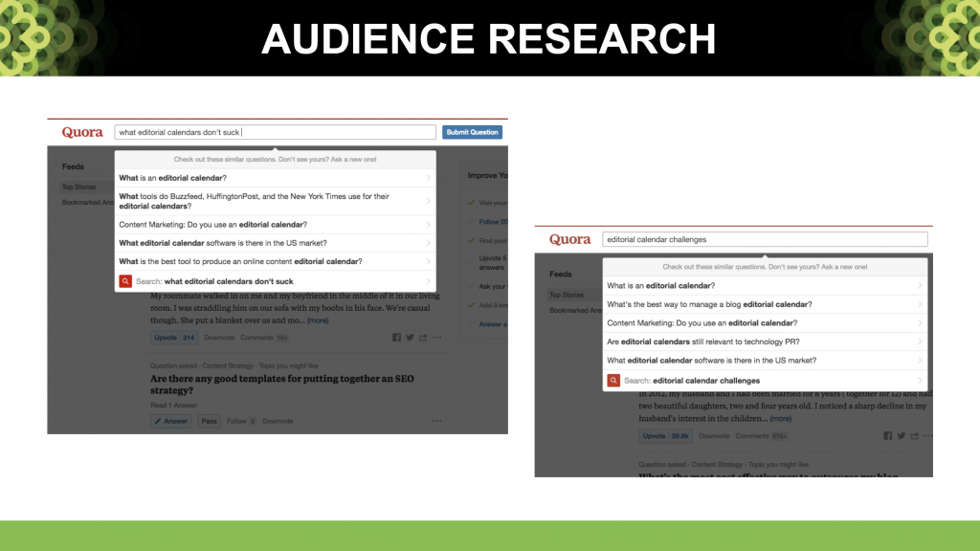Open Comments 10+ on the roommate answer
Viewport: 980px width, 551px height.
pyautogui.click(x=264, y=338)
